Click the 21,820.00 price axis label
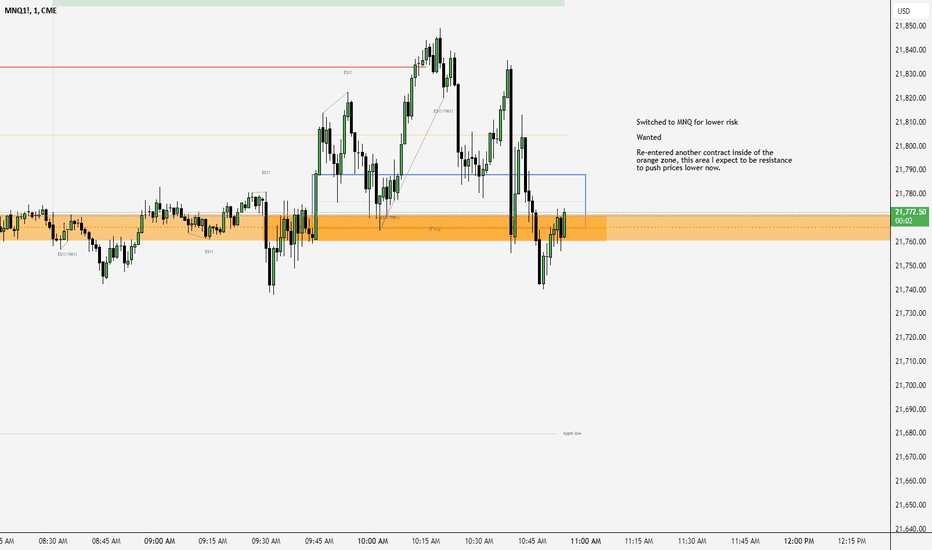 pyautogui.click(x=911, y=98)
